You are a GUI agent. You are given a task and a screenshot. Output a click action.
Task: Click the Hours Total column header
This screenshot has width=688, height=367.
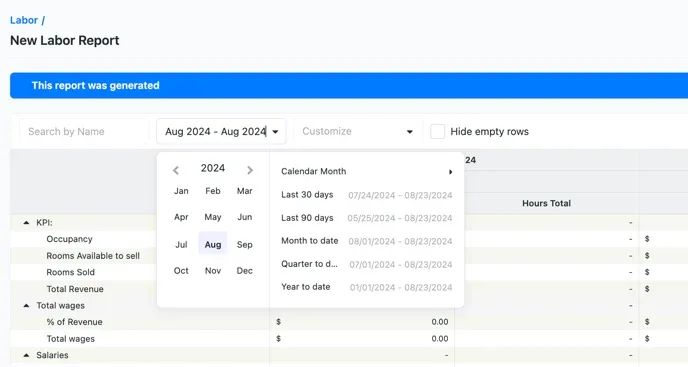546,203
